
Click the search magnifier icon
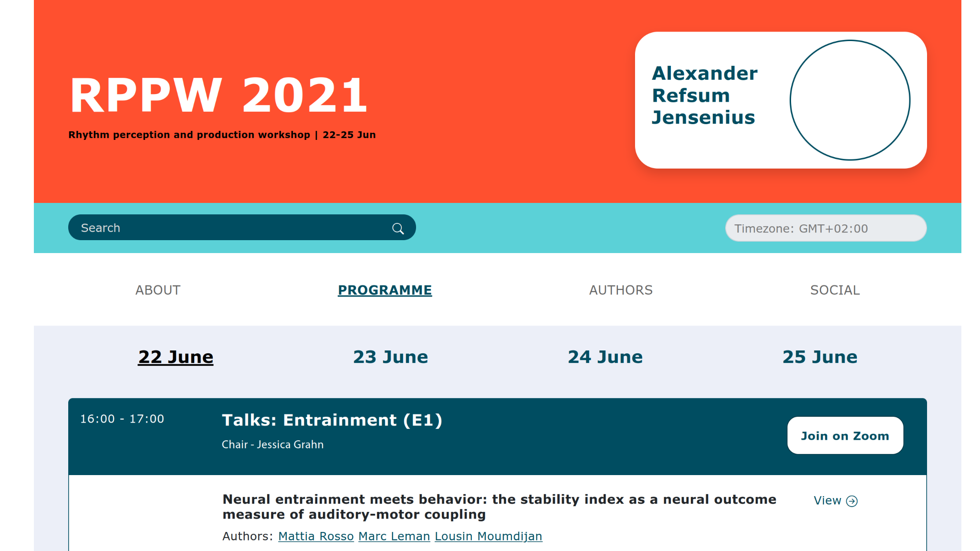(397, 228)
